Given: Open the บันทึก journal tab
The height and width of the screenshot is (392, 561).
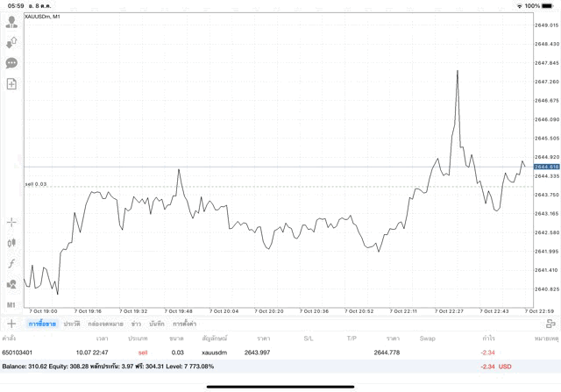Looking at the screenshot, I should pyautogui.click(x=157, y=324).
